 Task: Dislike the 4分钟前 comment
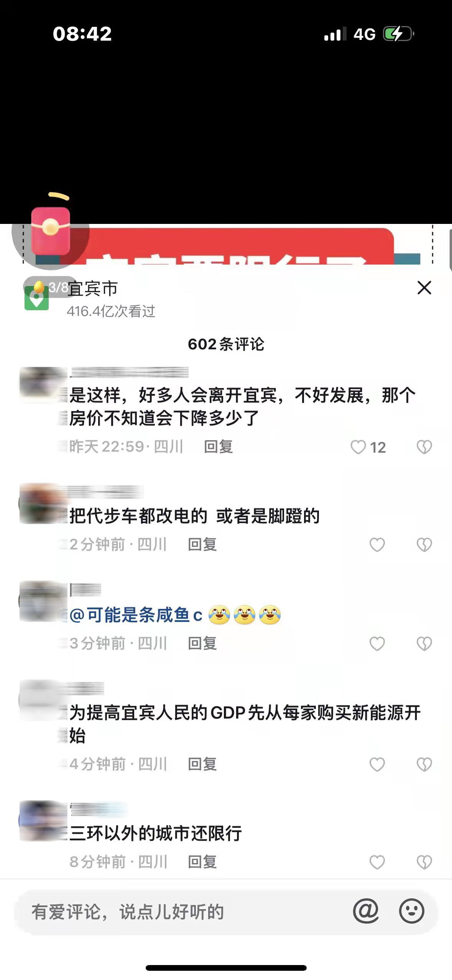click(x=424, y=764)
